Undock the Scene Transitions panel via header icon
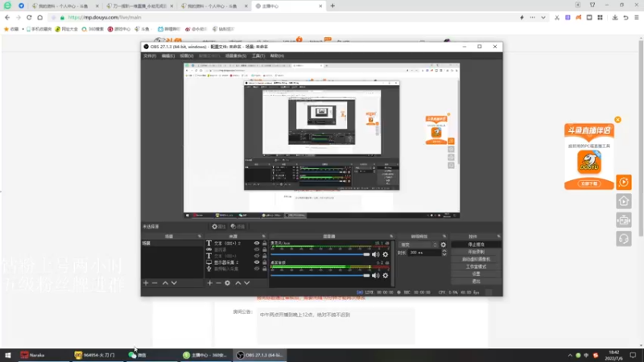Image resolution: width=644 pixels, height=362 pixels. (444, 237)
